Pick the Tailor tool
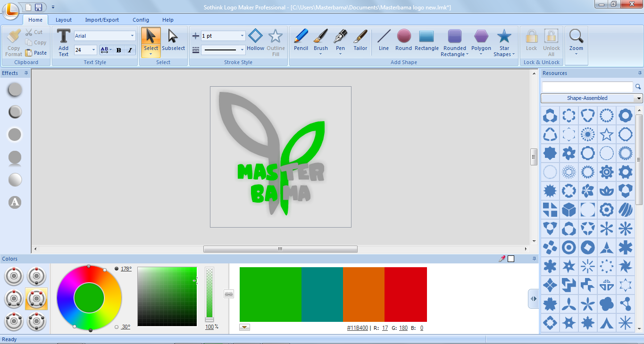 [x=360, y=41]
